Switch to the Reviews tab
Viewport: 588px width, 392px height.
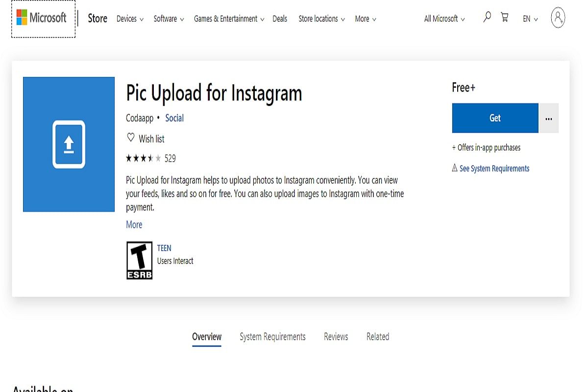pos(336,337)
